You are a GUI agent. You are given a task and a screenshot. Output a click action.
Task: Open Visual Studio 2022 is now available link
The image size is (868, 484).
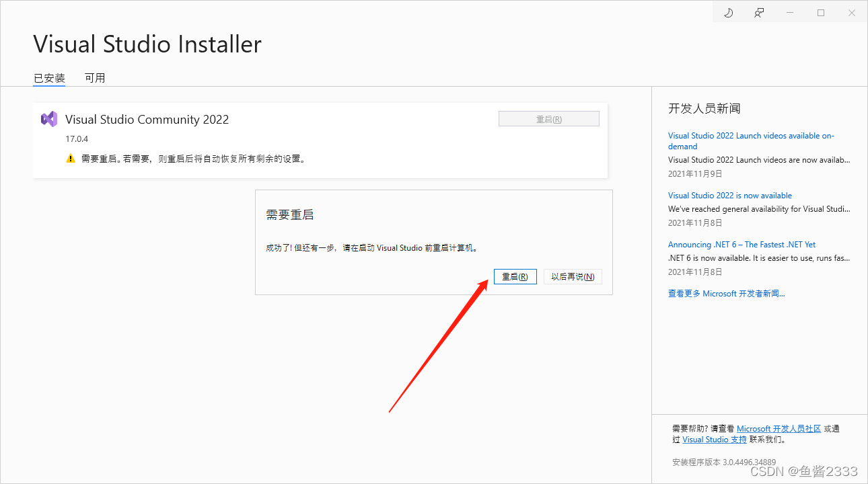point(730,196)
